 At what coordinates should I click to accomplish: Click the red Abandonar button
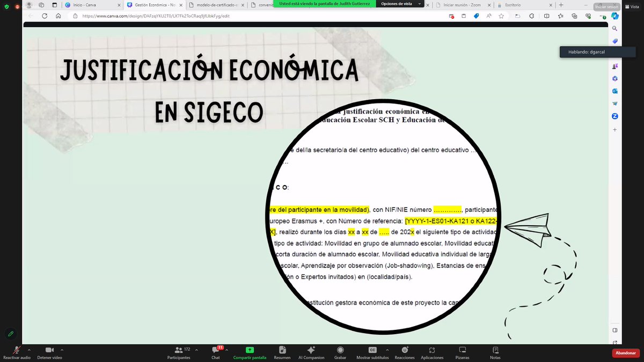click(x=625, y=353)
